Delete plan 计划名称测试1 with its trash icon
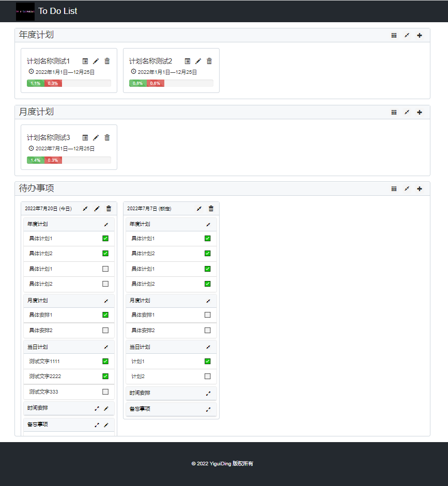This screenshot has width=448, height=486. [107, 61]
